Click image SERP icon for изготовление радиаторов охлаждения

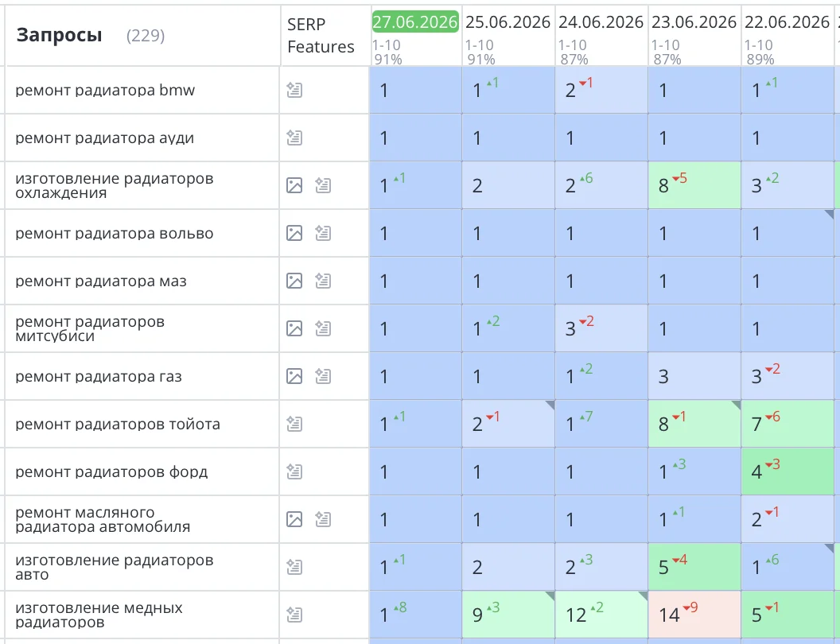(x=294, y=185)
